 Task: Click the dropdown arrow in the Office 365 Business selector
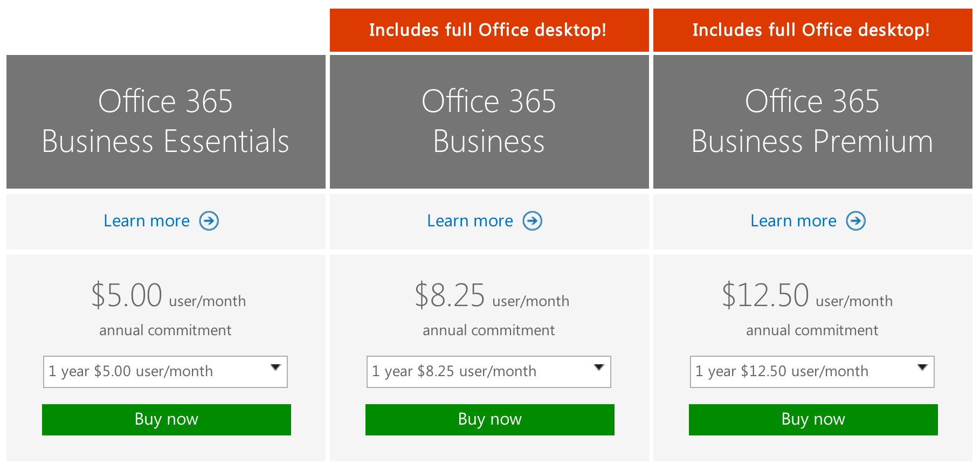point(599,368)
